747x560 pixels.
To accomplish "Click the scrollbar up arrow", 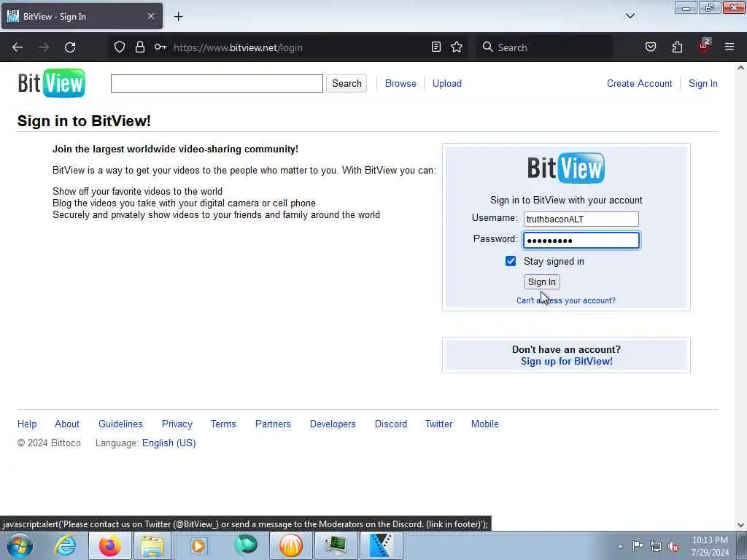I will tap(740, 68).
